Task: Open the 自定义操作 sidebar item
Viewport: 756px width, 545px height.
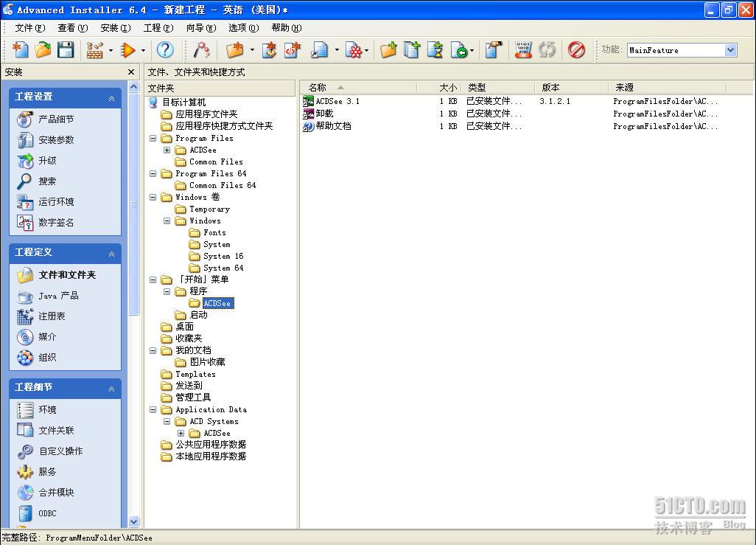Action: [x=50, y=451]
